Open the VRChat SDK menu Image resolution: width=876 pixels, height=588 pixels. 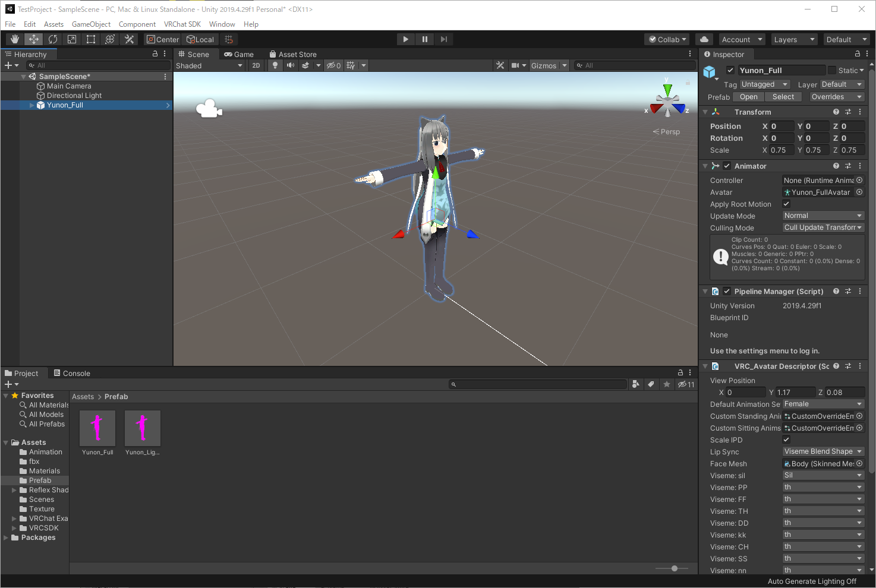pos(182,24)
